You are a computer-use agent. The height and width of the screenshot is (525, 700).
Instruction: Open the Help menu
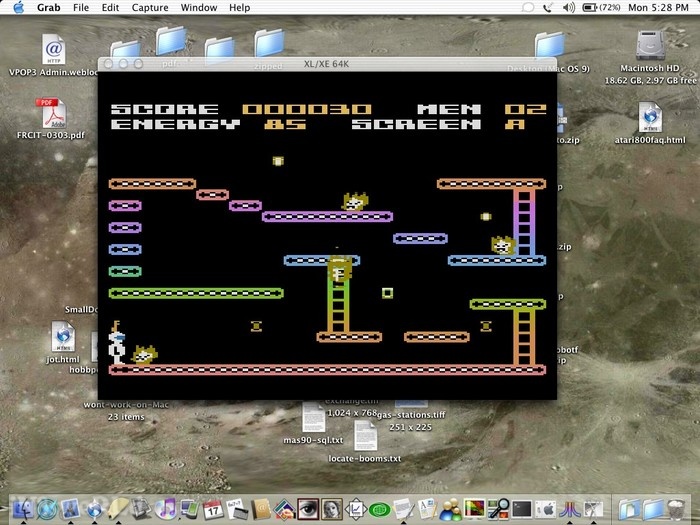coord(240,8)
